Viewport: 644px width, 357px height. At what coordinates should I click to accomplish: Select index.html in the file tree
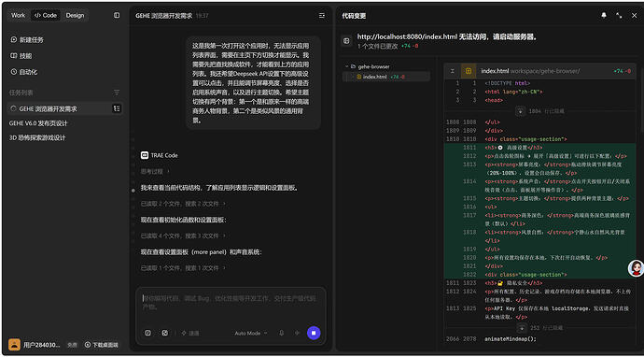point(386,77)
